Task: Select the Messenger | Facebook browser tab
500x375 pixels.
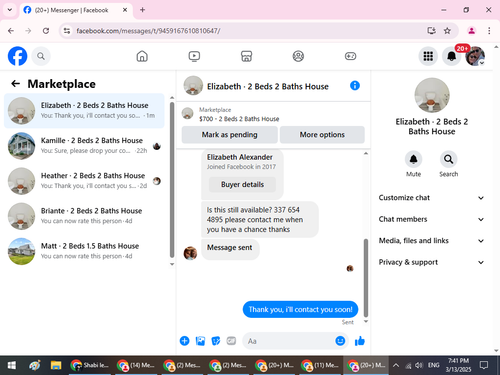Action: tap(76, 10)
